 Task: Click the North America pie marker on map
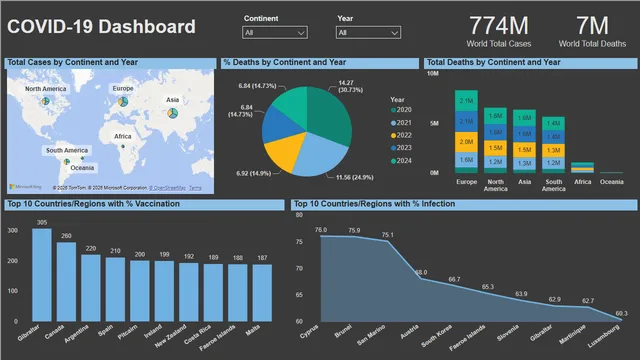pos(46,101)
